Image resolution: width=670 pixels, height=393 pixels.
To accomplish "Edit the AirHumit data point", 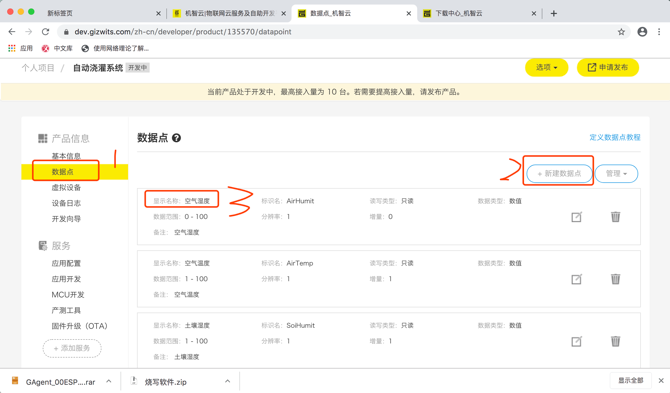I will (576, 217).
